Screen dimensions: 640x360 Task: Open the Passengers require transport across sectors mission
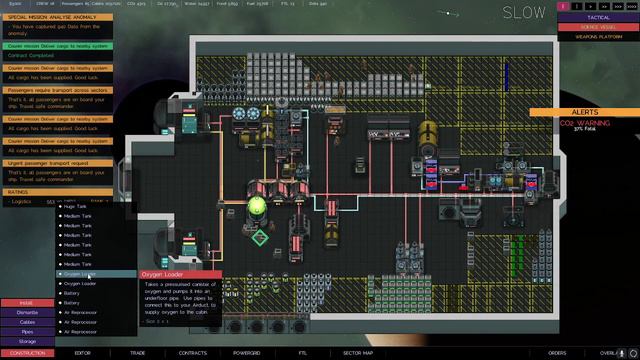pyautogui.click(x=58, y=90)
